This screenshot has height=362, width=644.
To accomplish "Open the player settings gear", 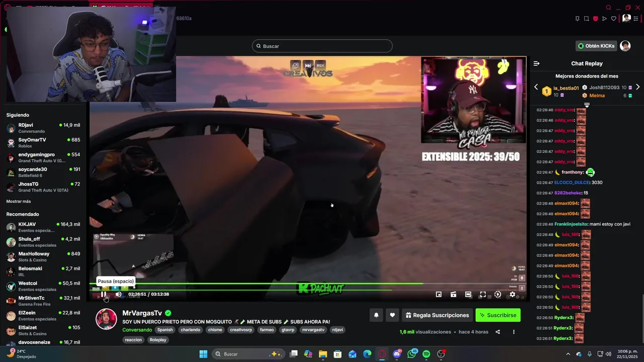I will 512,295.
